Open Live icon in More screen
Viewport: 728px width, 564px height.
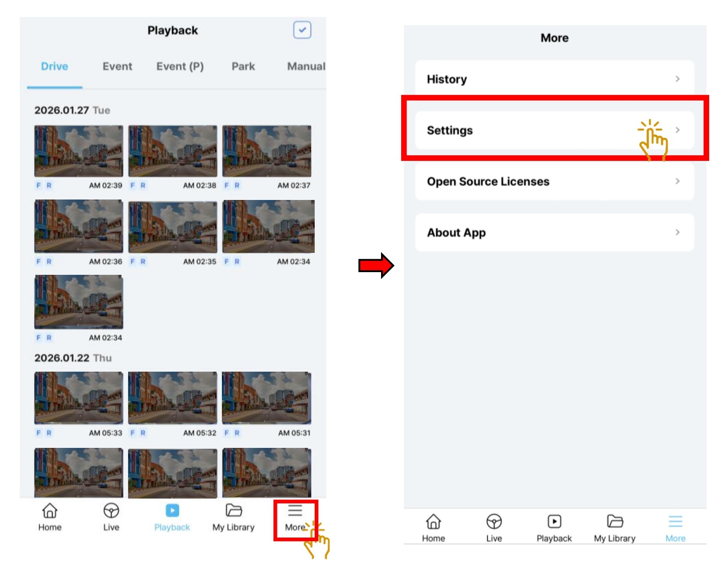click(x=494, y=522)
